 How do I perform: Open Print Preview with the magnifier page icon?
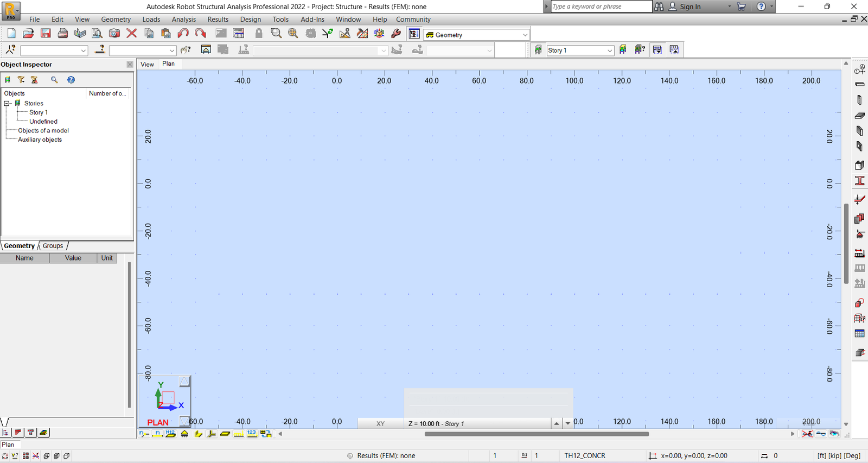(x=97, y=34)
